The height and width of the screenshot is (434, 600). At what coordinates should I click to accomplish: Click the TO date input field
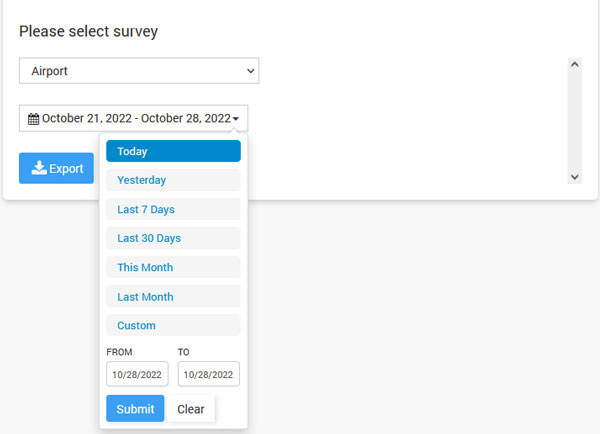tap(209, 374)
